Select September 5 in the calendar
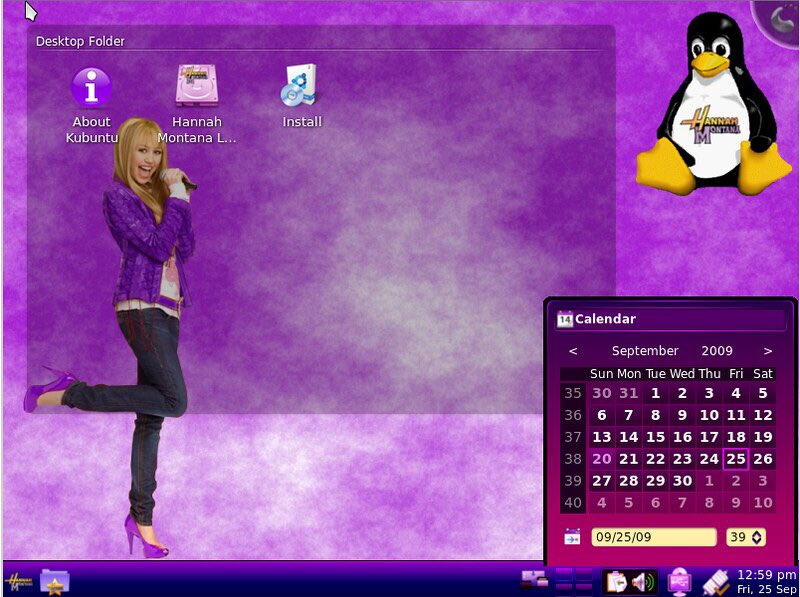This screenshot has height=597, width=800. point(763,393)
